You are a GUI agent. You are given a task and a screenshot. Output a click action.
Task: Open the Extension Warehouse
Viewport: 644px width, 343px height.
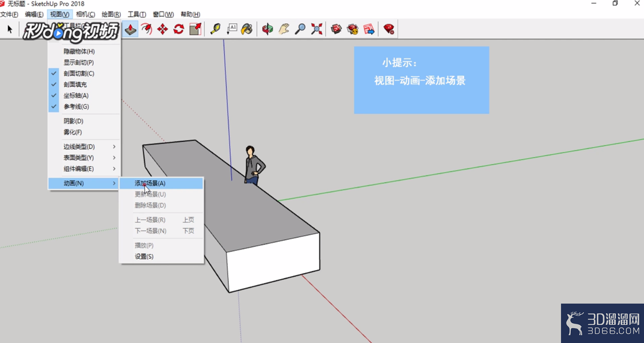point(352,29)
